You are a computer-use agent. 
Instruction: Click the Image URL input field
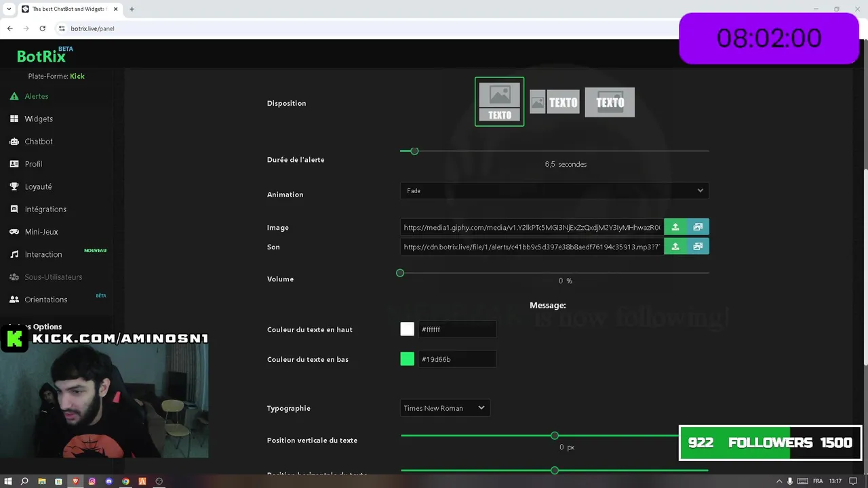[x=532, y=227]
